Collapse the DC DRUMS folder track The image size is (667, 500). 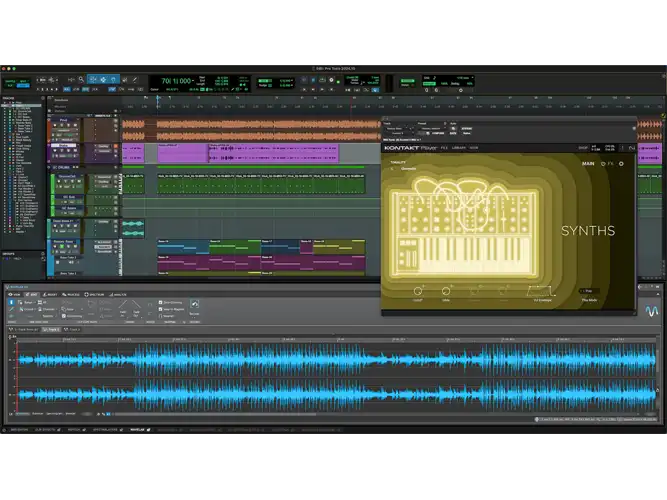[50, 168]
